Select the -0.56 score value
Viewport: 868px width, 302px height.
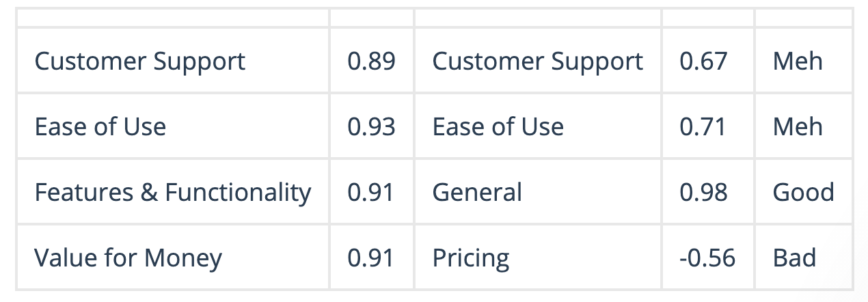point(707,258)
